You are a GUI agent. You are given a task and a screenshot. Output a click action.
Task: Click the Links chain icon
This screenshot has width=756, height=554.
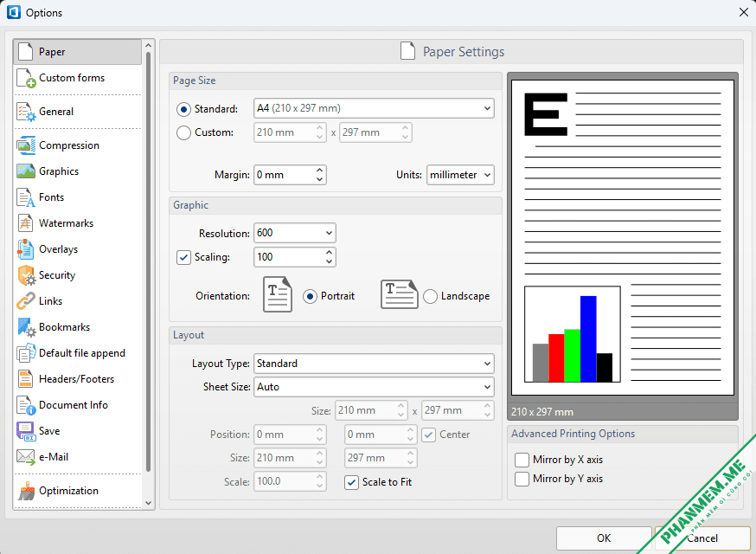point(26,301)
